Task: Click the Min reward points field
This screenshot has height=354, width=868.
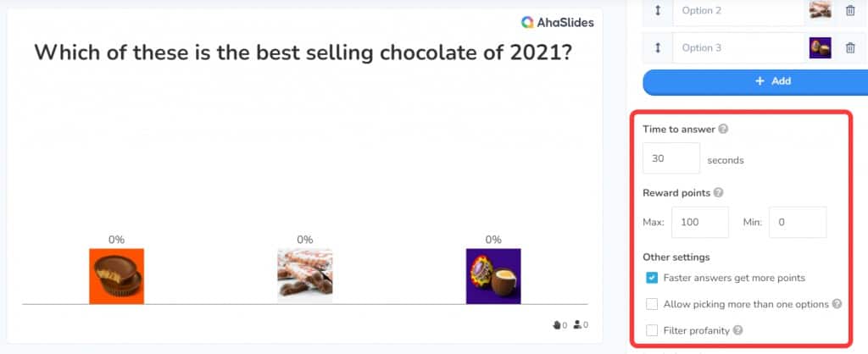Action: (x=797, y=223)
